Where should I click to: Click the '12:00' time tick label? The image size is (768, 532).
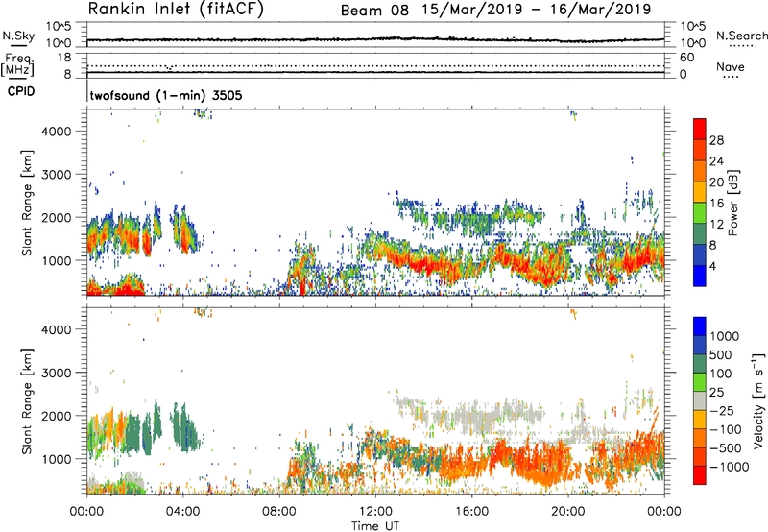tap(375, 512)
